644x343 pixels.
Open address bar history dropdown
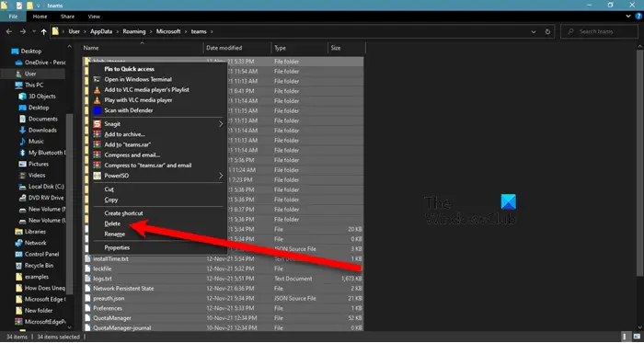(534, 31)
